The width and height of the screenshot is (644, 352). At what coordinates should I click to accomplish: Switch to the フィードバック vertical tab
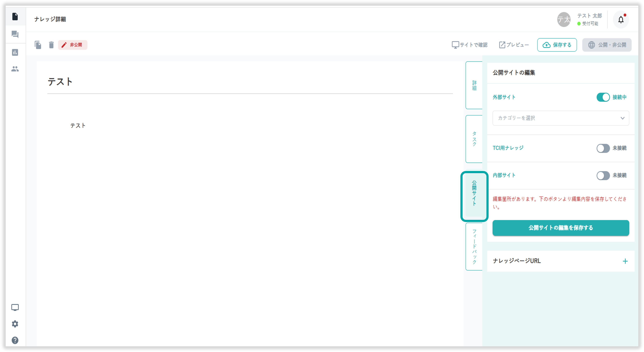tap(474, 246)
